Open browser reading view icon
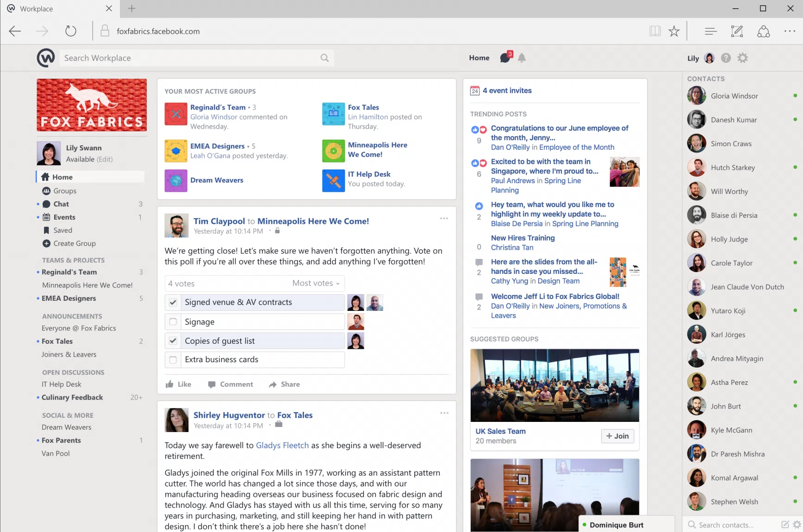Image resolution: width=803 pixels, height=532 pixels. 655,31
